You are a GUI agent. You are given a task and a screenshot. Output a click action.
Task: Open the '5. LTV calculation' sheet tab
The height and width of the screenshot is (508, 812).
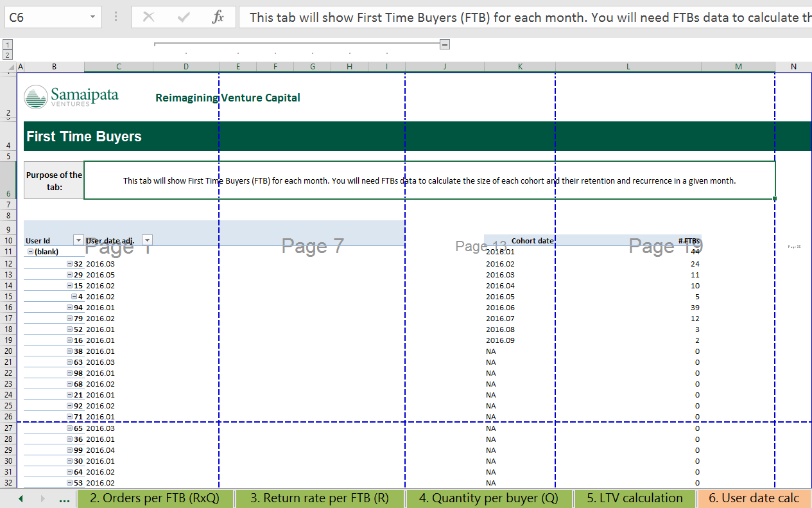[635, 498]
